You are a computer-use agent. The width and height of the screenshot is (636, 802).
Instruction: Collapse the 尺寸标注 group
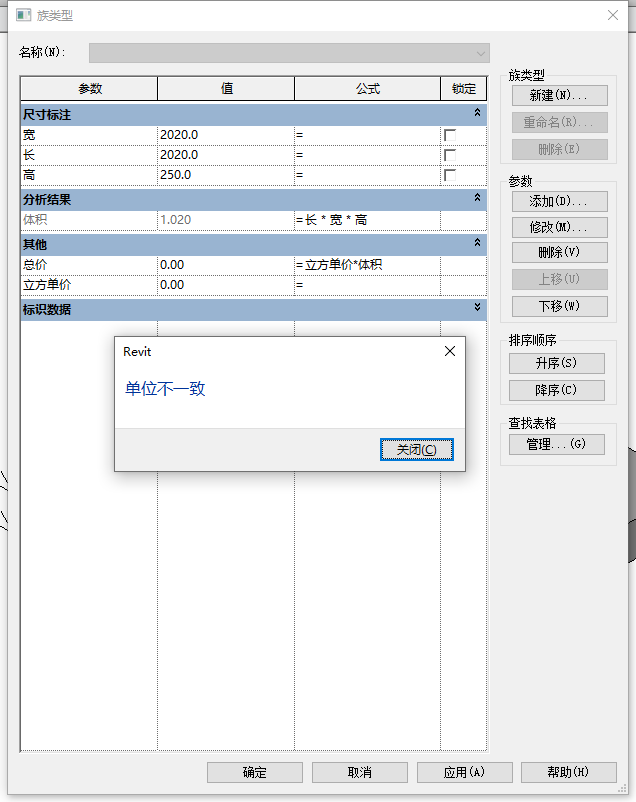coord(477,113)
